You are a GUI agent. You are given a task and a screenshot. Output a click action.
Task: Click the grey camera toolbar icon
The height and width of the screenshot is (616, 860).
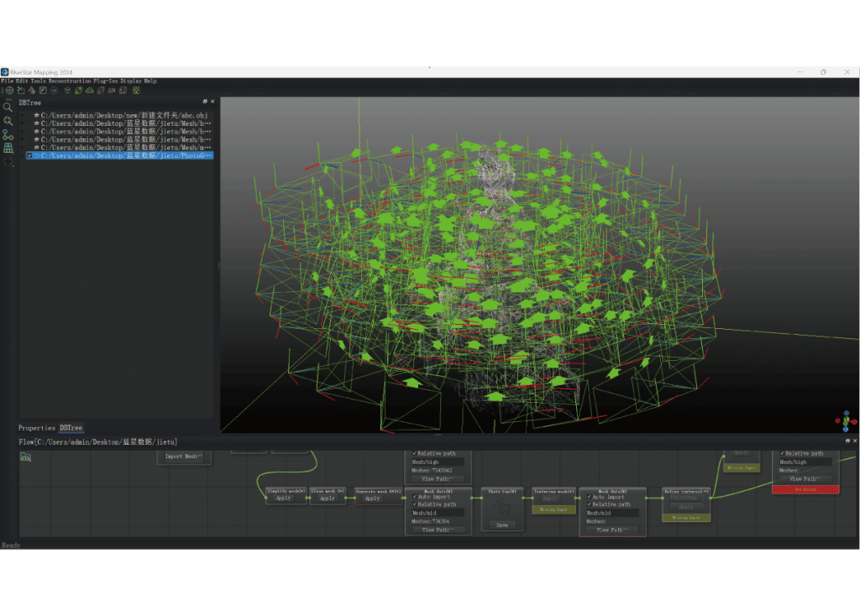[112, 91]
